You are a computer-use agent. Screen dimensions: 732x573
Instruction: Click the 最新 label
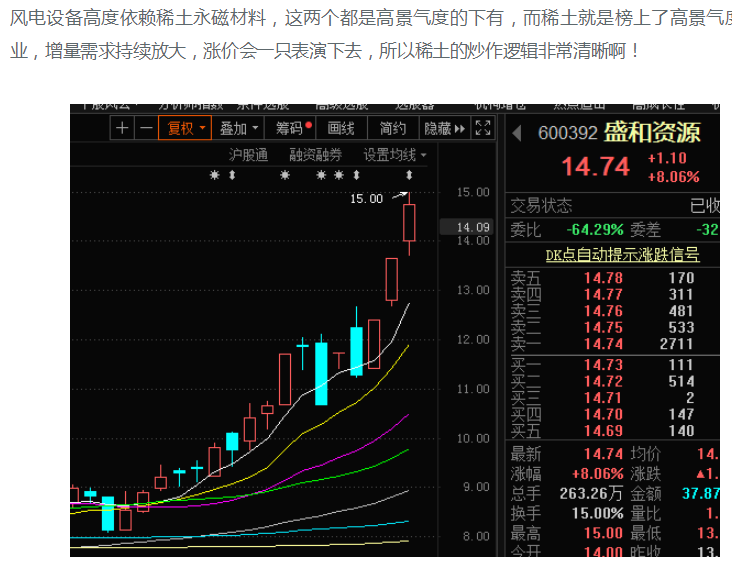(x=526, y=454)
